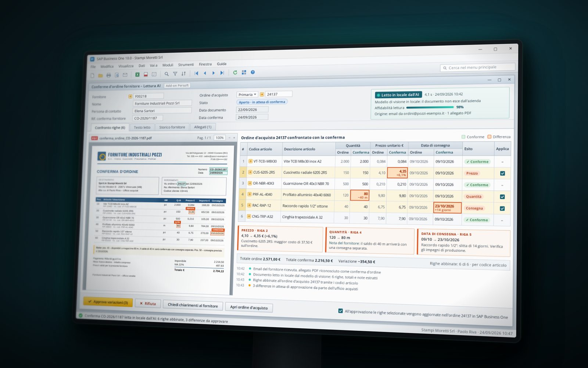
Task: Click the email envelope toolbar icon
Action: tap(125, 75)
